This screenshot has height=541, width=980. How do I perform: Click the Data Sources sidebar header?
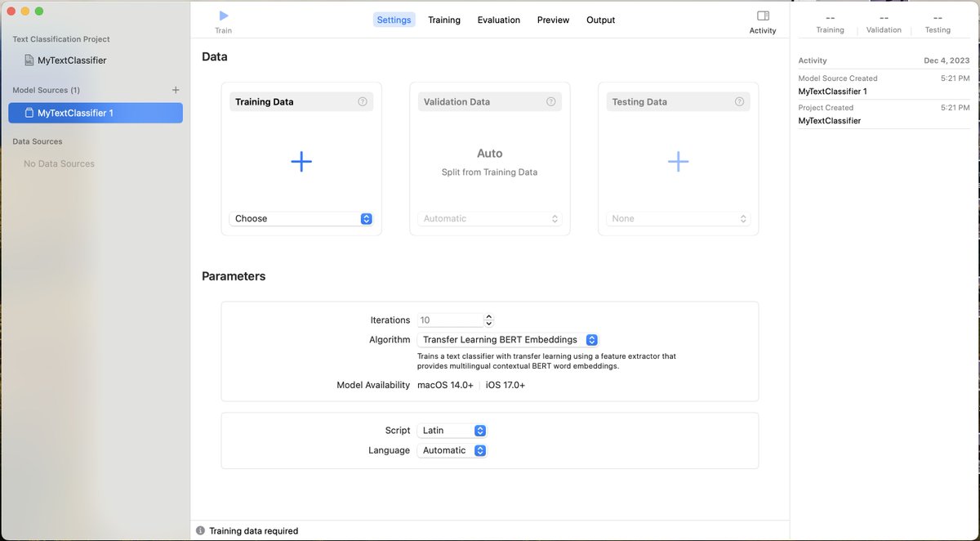38,141
